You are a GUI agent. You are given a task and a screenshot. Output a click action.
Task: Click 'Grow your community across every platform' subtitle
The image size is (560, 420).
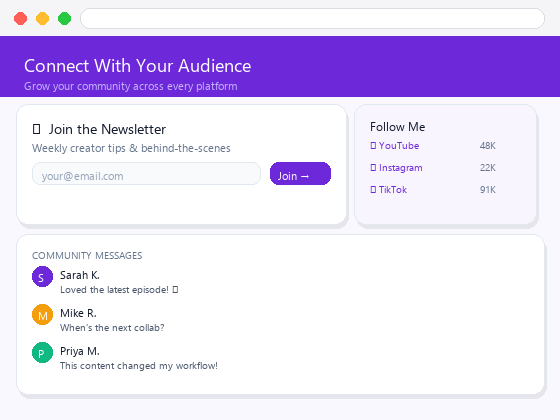coord(131,86)
